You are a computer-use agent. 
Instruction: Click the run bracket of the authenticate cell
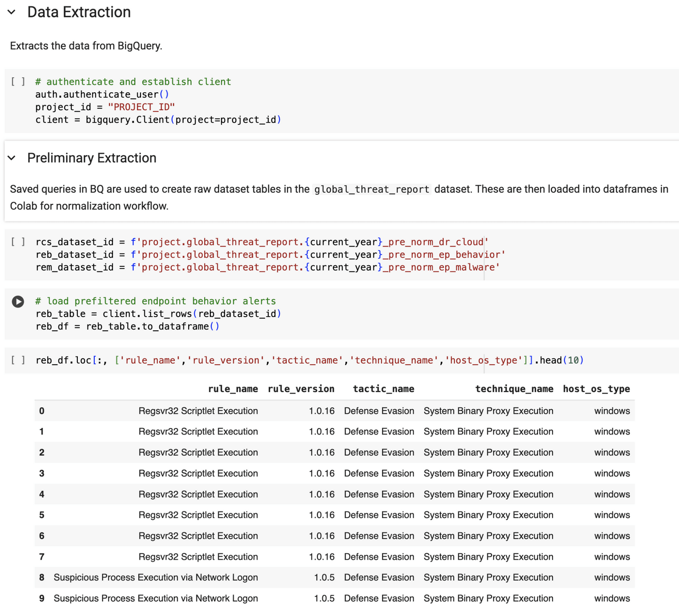pos(18,82)
